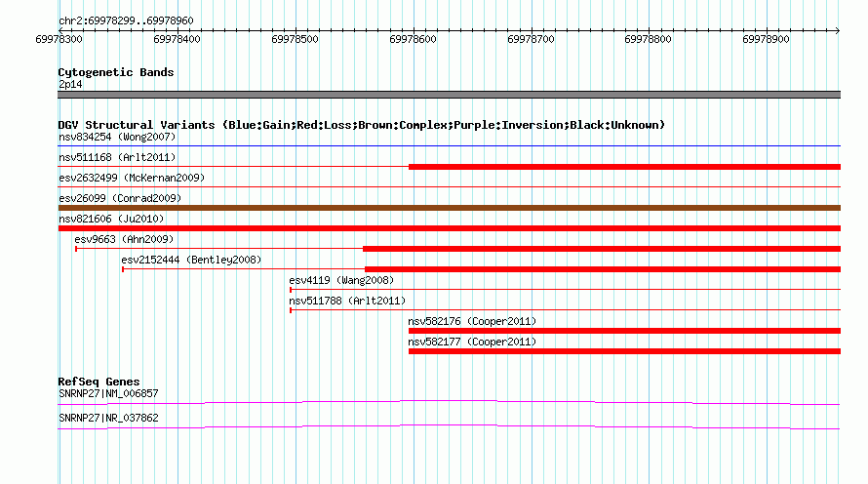Click ruler position 69978600
868x484 pixels.
coord(413,39)
